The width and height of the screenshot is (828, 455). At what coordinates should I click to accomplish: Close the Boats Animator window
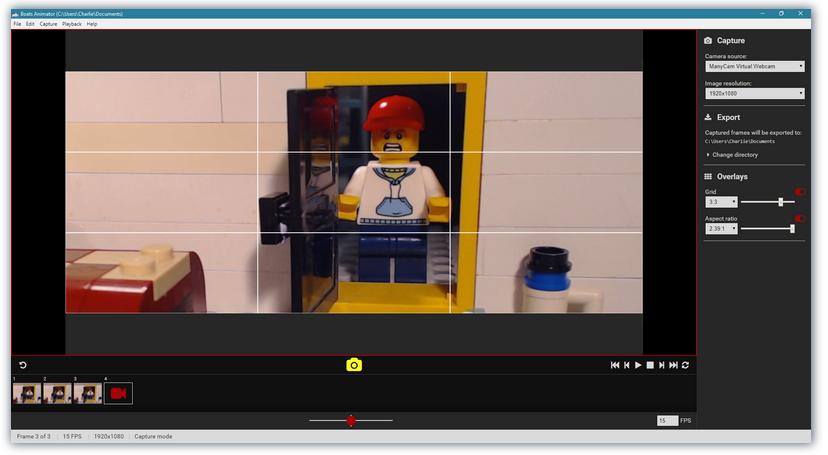801,14
